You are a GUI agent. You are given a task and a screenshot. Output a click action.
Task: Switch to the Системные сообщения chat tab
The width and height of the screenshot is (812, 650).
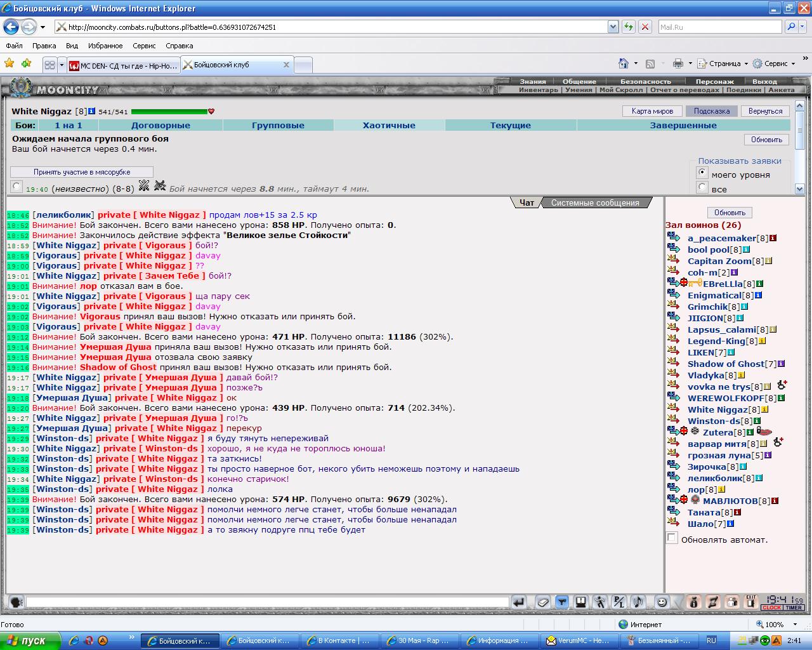coord(595,202)
